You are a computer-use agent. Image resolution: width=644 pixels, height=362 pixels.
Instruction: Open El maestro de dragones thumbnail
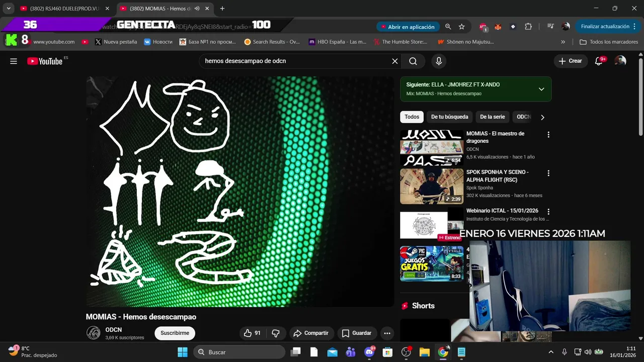[x=432, y=148]
